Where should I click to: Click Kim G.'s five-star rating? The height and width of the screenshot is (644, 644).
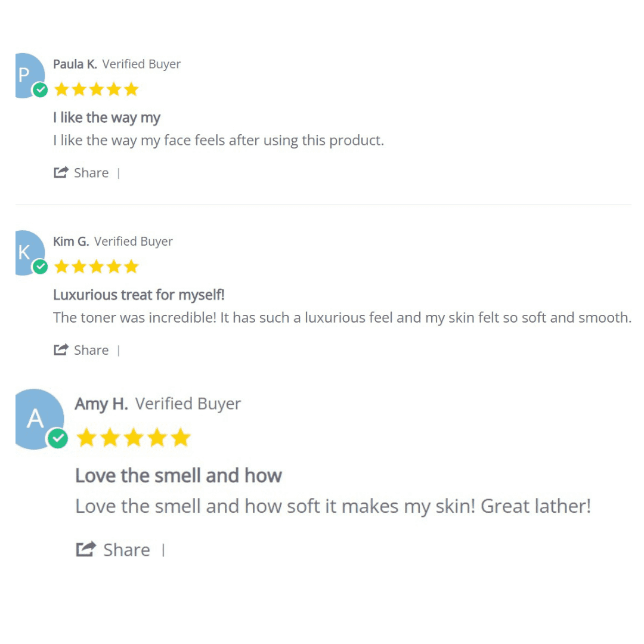click(x=96, y=267)
